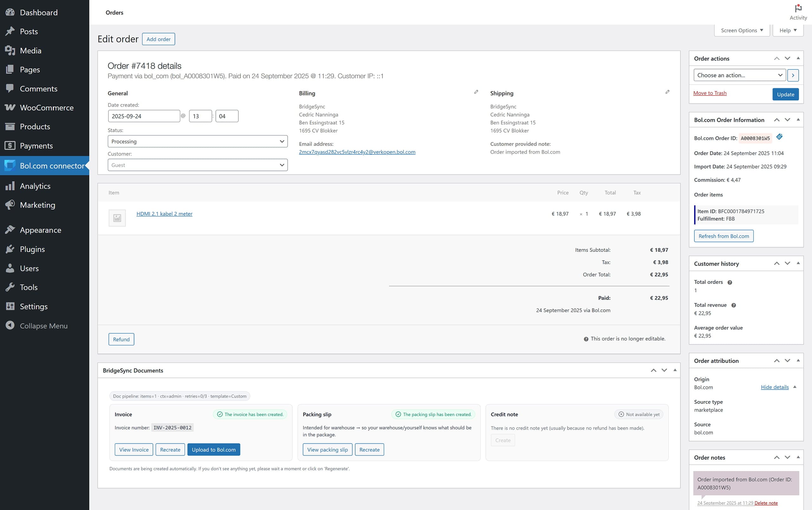Open WooCommerce from the sidebar icon
The width and height of the screenshot is (812, 510).
pos(10,108)
